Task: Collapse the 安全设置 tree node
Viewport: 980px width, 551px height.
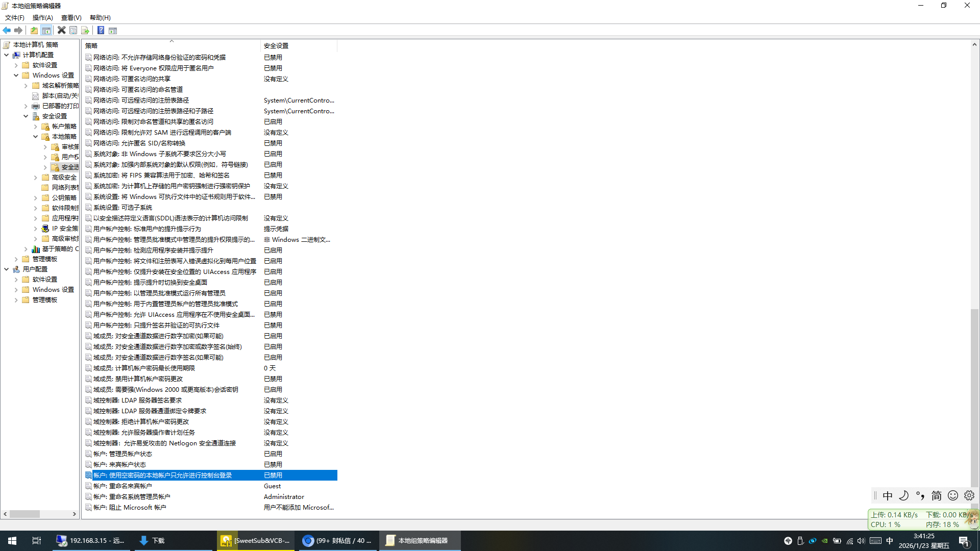Action: click(x=26, y=116)
